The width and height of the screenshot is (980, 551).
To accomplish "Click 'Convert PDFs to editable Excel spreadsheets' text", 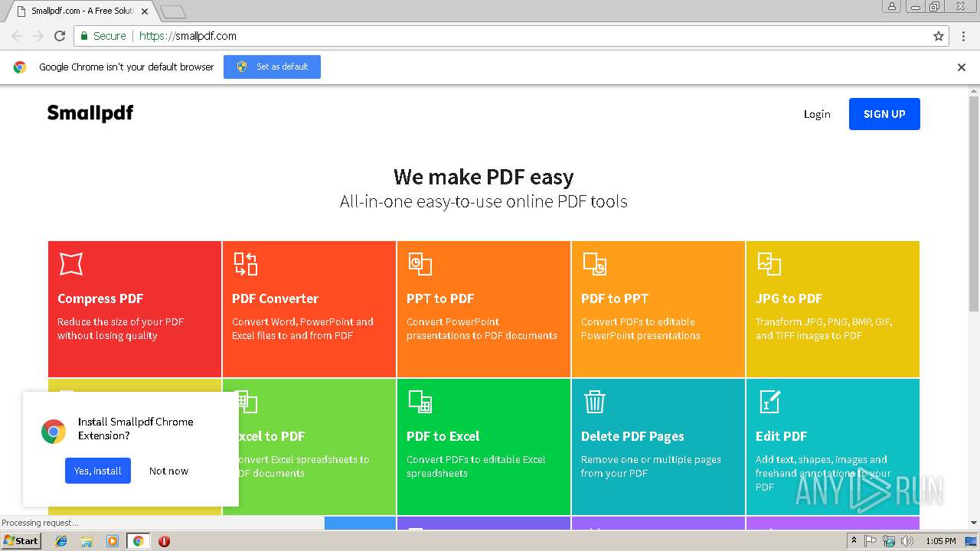I will pyautogui.click(x=476, y=466).
